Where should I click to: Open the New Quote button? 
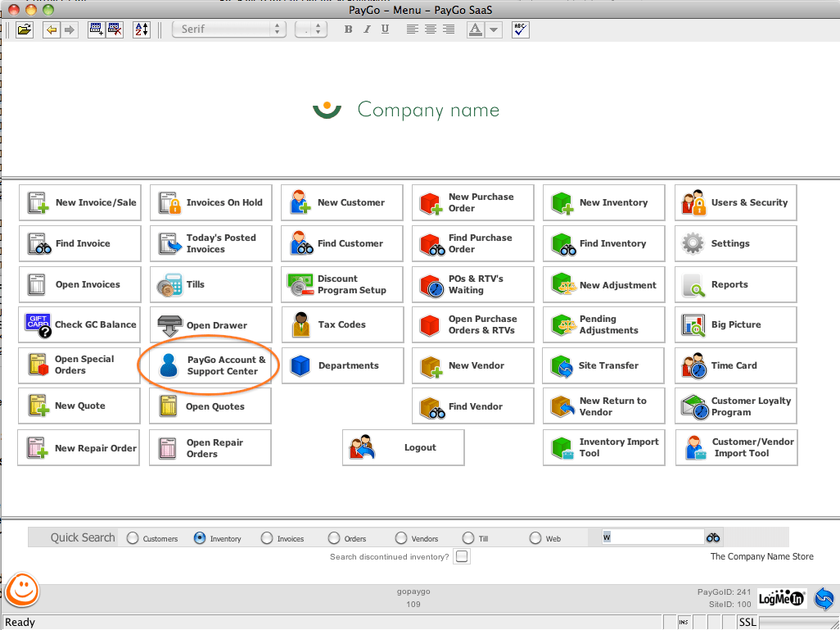79,406
